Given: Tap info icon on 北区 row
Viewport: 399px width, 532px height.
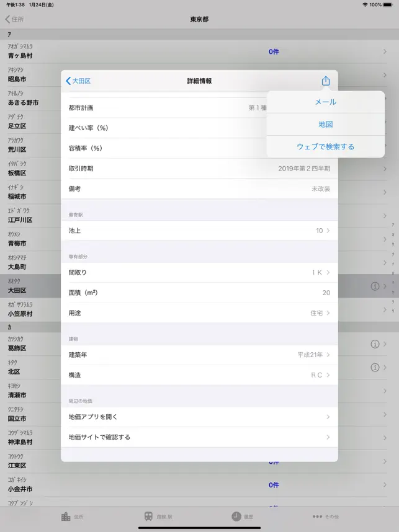Looking at the screenshot, I should click(x=375, y=368).
